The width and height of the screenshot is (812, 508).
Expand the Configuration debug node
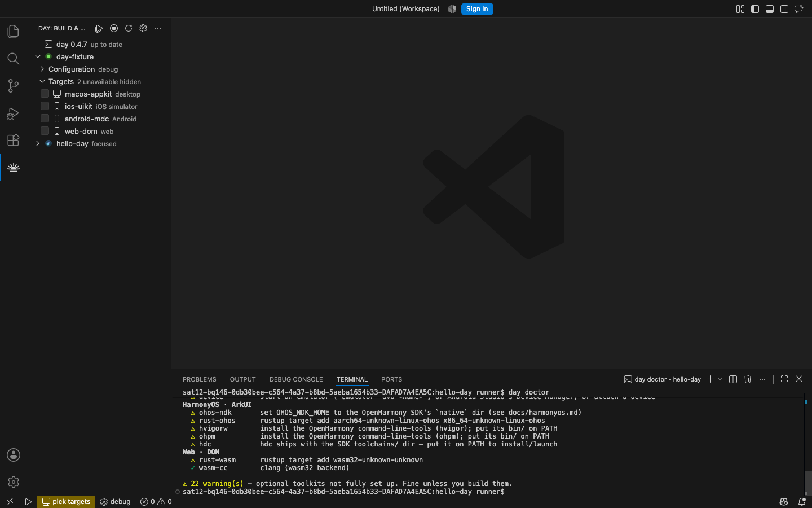(x=42, y=69)
